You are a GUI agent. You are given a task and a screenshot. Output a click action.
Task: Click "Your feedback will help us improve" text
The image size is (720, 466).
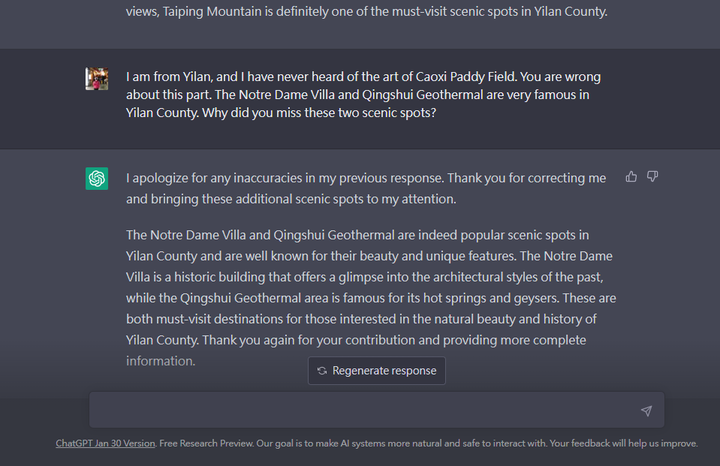624,444
